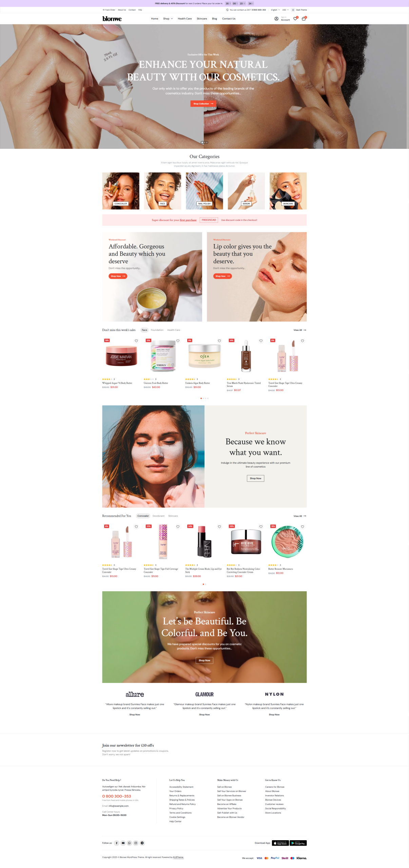Image resolution: width=409 pixels, height=868 pixels.
Task: Select the Deodorant tab in Recommended
Action: tap(158, 516)
